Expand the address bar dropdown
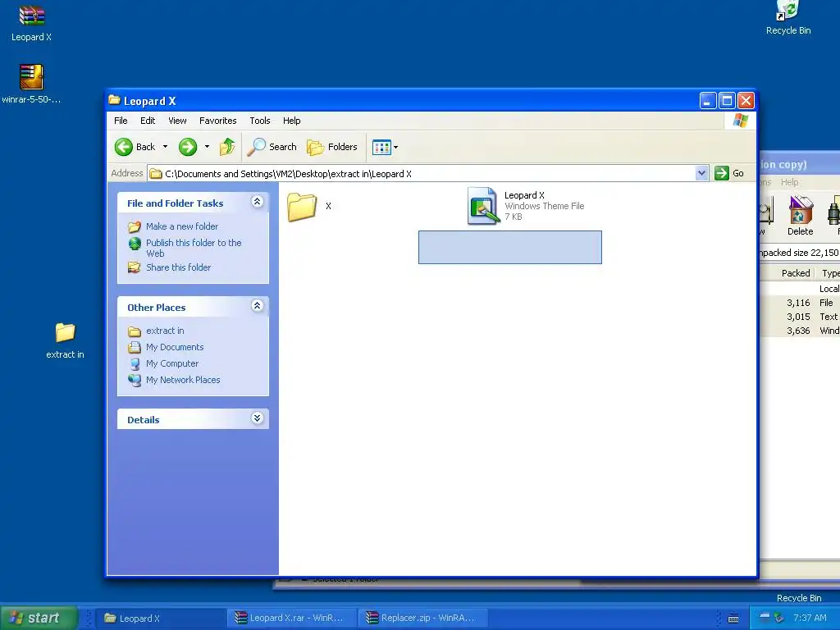 [x=701, y=173]
